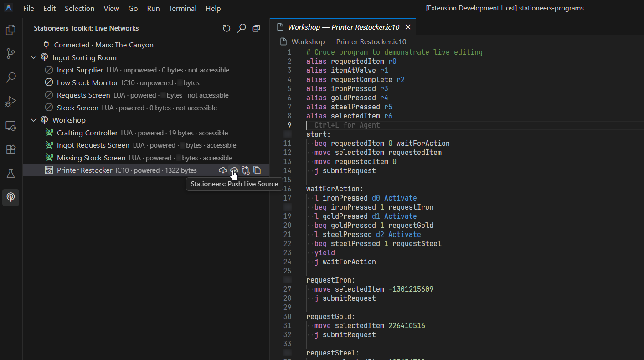
Task: Click the application logo icon
Action: coord(9,8)
